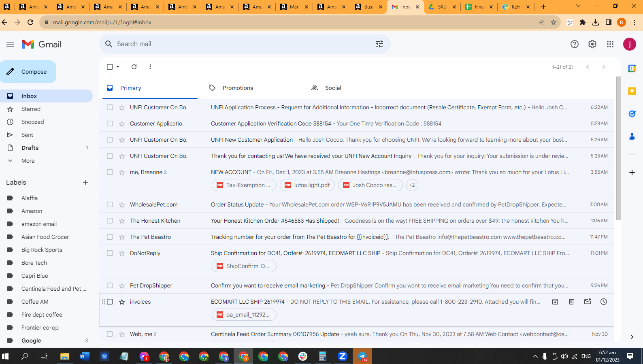Open Google Calendar side panel
The height and width of the screenshot is (364, 643).
(632, 68)
